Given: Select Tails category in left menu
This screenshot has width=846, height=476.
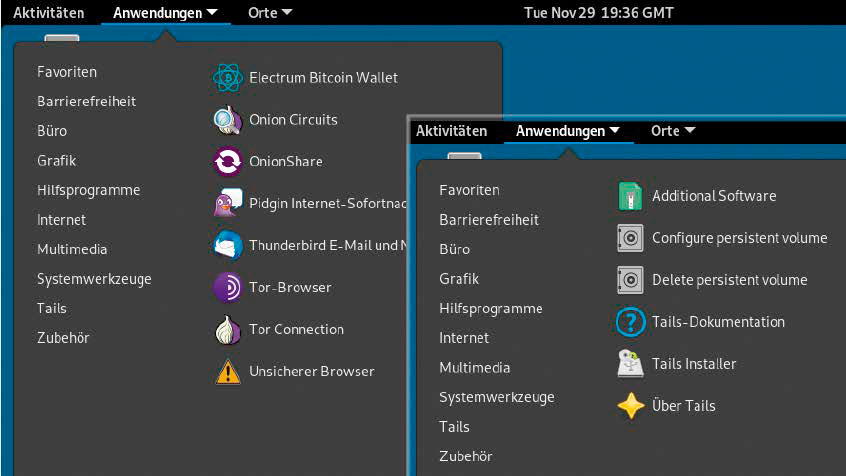Looking at the screenshot, I should point(51,309).
